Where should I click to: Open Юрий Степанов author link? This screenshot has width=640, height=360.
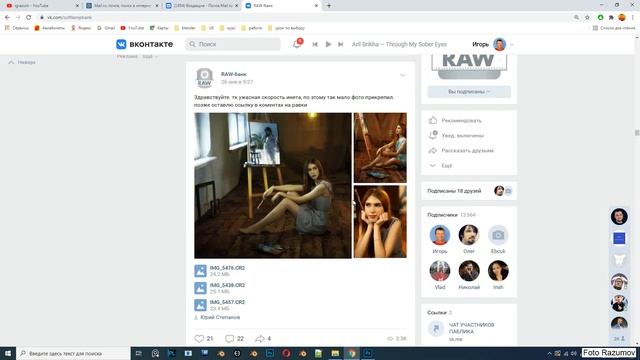(220, 317)
